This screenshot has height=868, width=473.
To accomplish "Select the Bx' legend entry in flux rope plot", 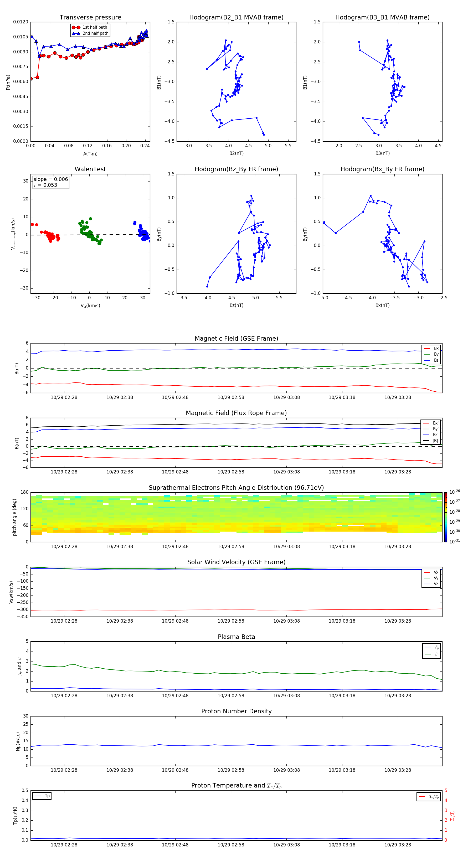I will click(431, 423).
